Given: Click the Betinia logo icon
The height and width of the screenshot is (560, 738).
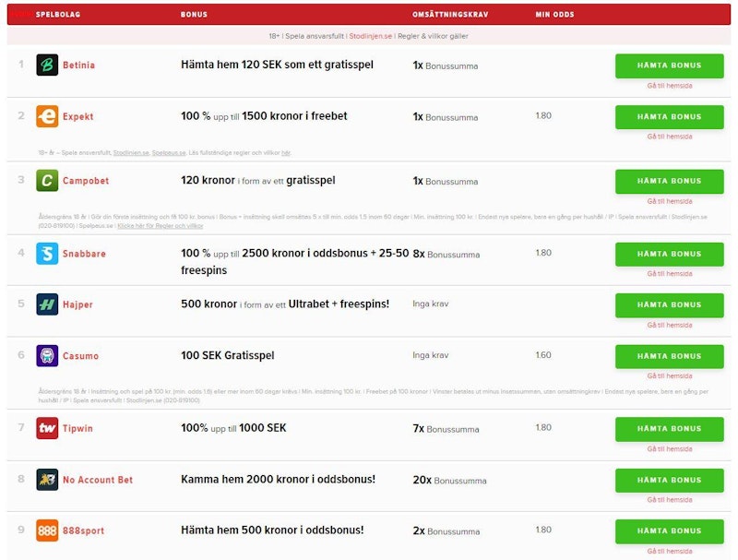Looking at the screenshot, I should point(47,66).
